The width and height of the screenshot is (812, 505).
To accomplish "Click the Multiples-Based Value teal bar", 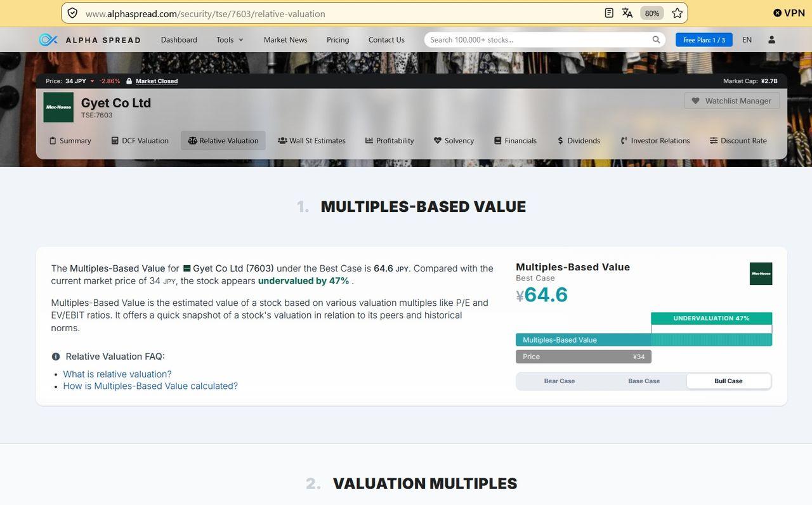I will click(644, 340).
